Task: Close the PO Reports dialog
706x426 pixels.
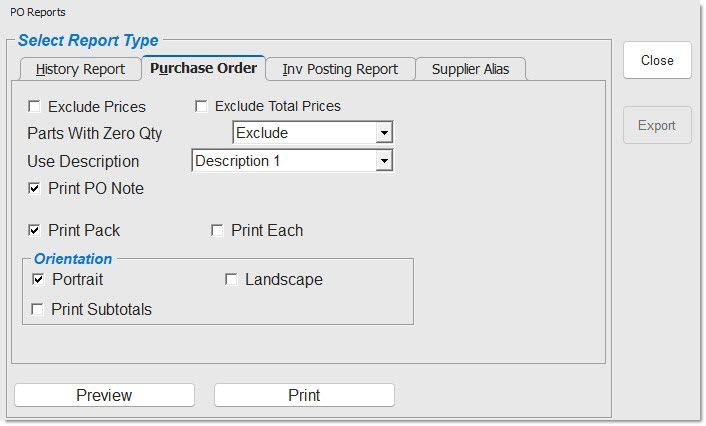Action: click(657, 60)
